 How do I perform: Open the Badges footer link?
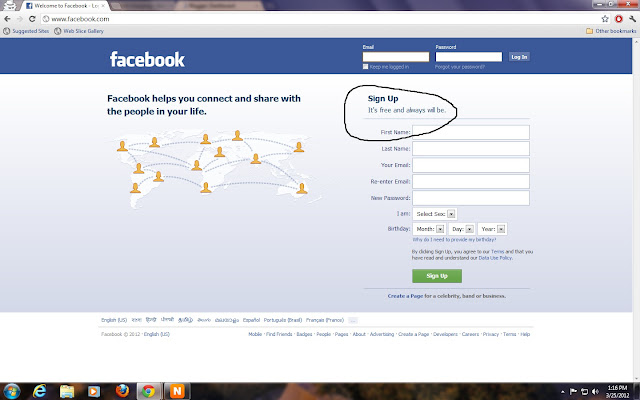click(x=304, y=334)
